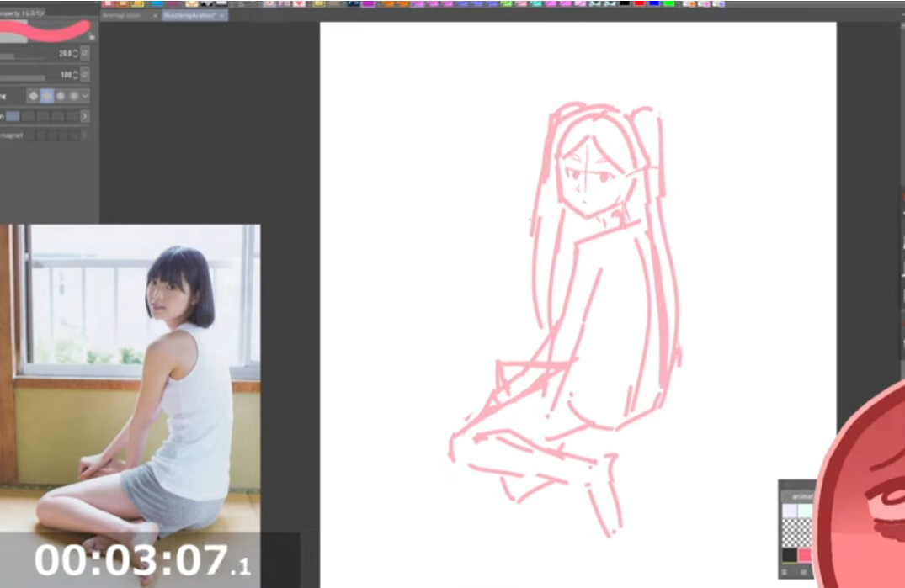Select the black main color swatch

click(789, 556)
